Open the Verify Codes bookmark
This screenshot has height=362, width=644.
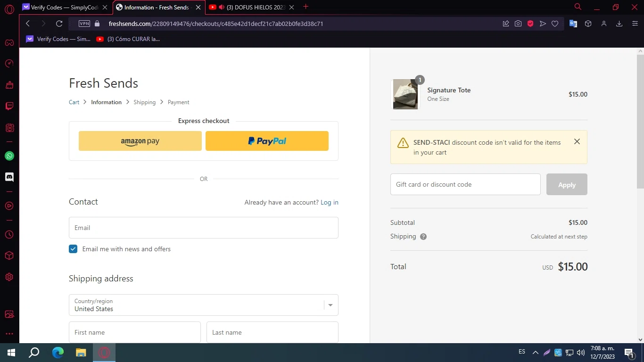(58, 39)
